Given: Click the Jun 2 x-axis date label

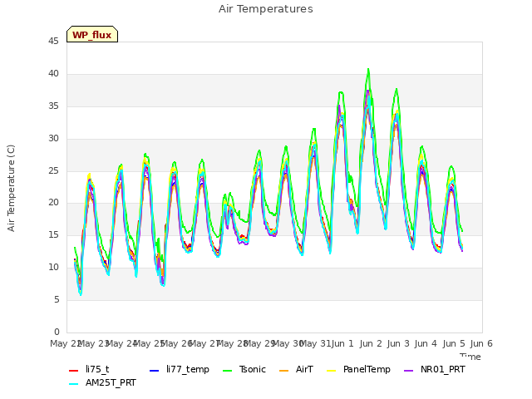Looking at the screenshot, I should click(x=371, y=343).
